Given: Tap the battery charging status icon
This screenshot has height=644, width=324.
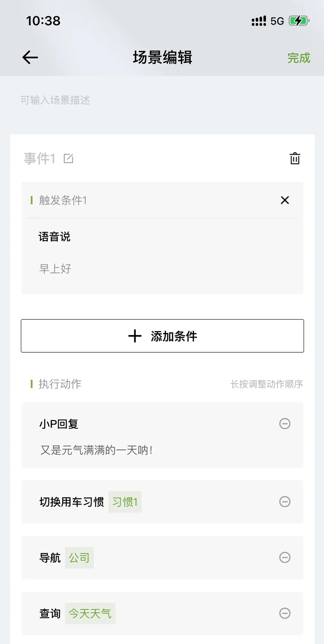Looking at the screenshot, I should [299, 21].
